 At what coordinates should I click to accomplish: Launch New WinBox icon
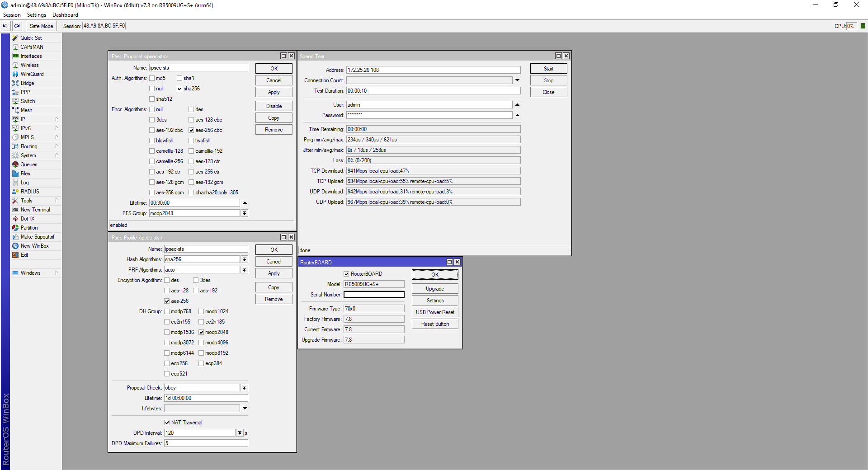click(x=15, y=246)
